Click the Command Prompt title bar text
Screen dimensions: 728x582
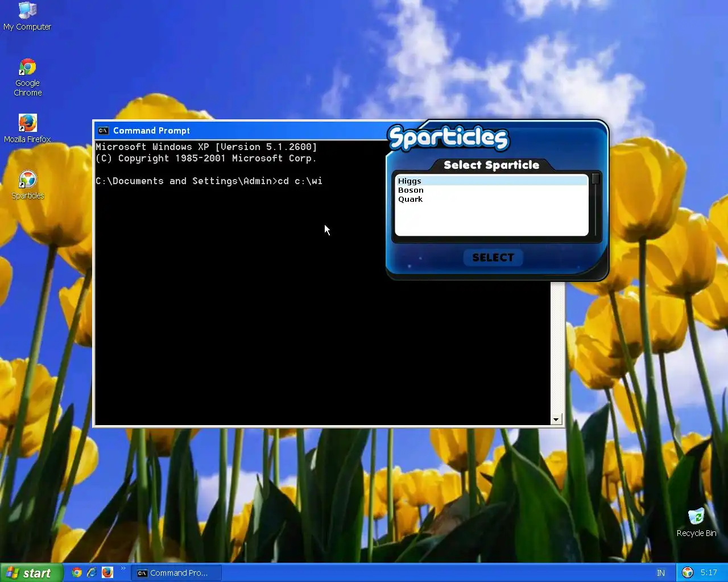click(x=151, y=131)
